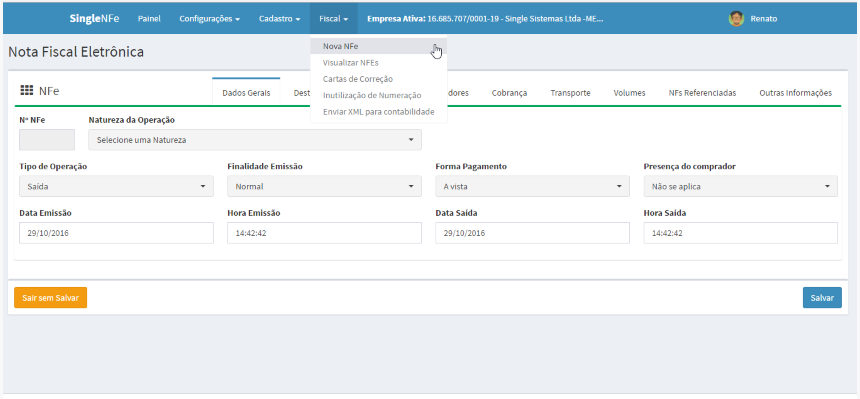The width and height of the screenshot is (860, 399).
Task: Select Nova NFe from Fiscal menu
Action: (x=378, y=46)
